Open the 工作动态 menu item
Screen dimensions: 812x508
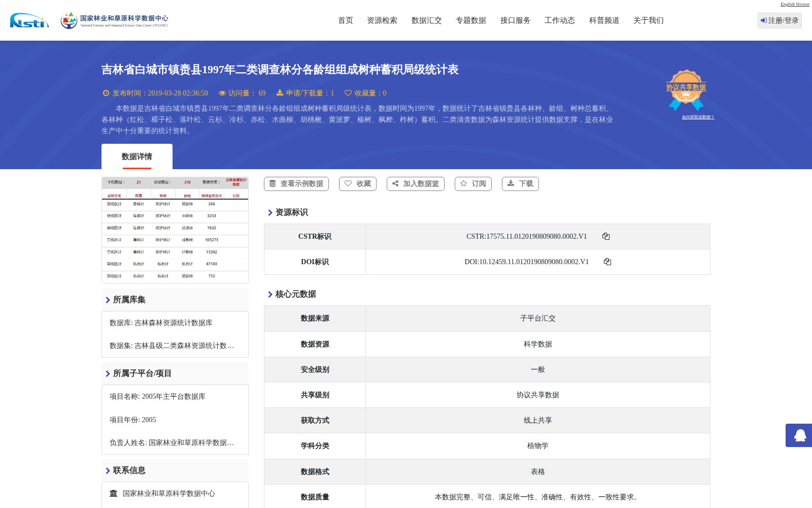560,20
